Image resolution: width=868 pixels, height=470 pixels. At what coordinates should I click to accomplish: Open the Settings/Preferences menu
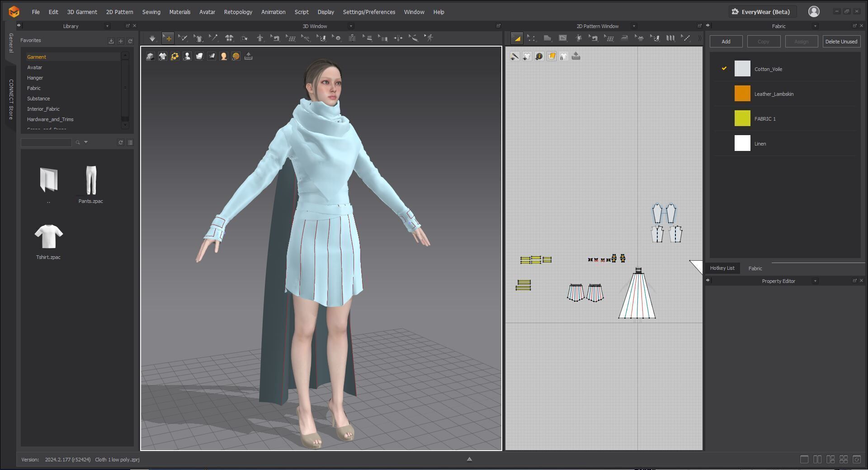click(369, 12)
